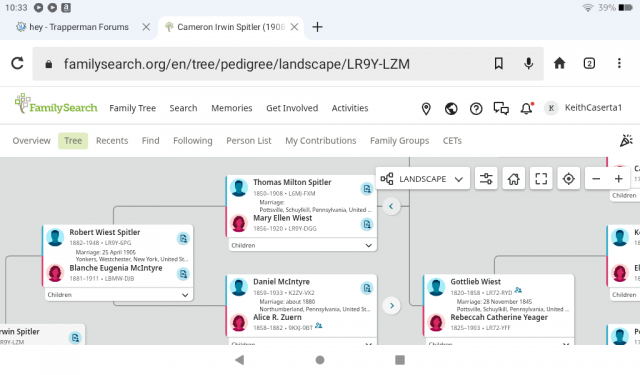Screen dimensions: 640x375
Task: Open Rebeccah Catherine Yeager person card
Action: click(x=499, y=317)
